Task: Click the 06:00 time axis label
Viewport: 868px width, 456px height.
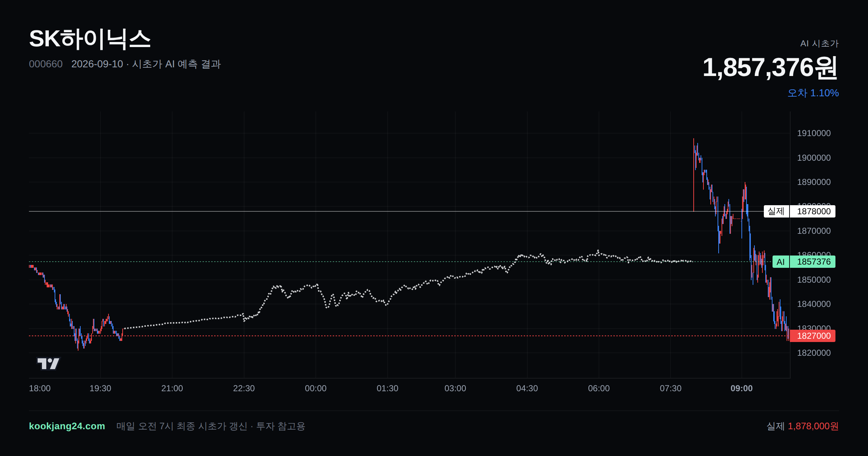Action: 599,388
